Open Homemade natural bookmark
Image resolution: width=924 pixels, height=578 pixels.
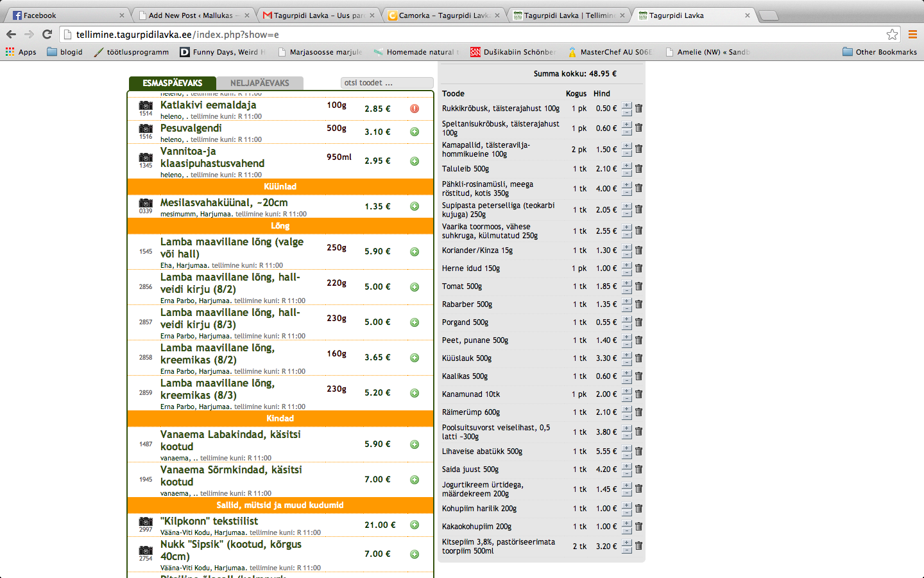point(416,52)
